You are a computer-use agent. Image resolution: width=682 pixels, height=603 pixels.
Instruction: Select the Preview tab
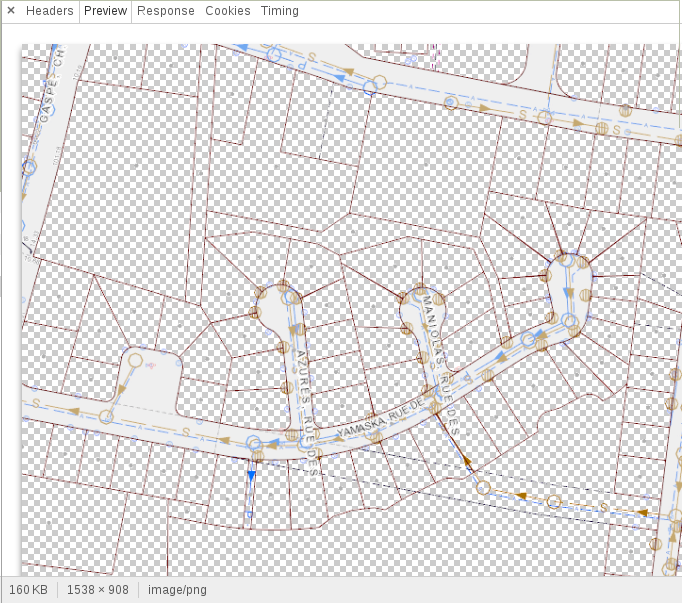(105, 11)
